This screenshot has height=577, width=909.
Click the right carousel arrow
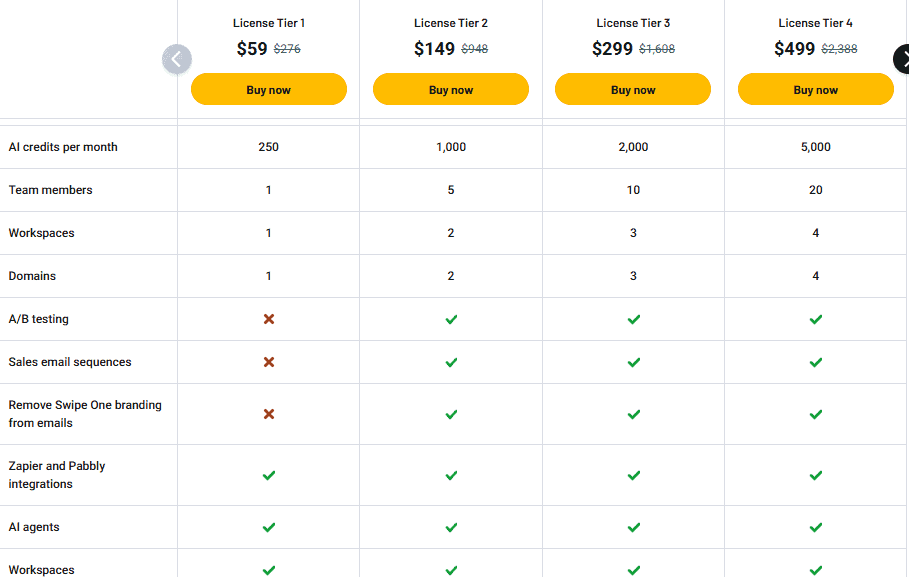tap(902, 59)
